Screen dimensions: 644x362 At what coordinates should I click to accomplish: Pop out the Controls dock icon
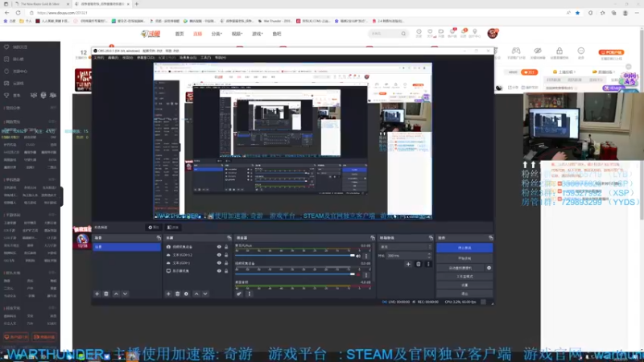pyautogui.click(x=490, y=238)
